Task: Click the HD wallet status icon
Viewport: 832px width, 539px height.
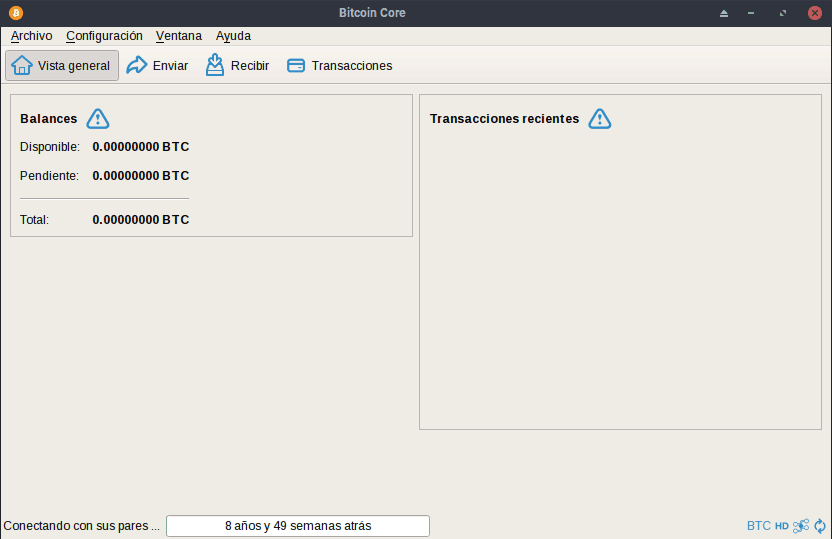Action: tap(782, 526)
